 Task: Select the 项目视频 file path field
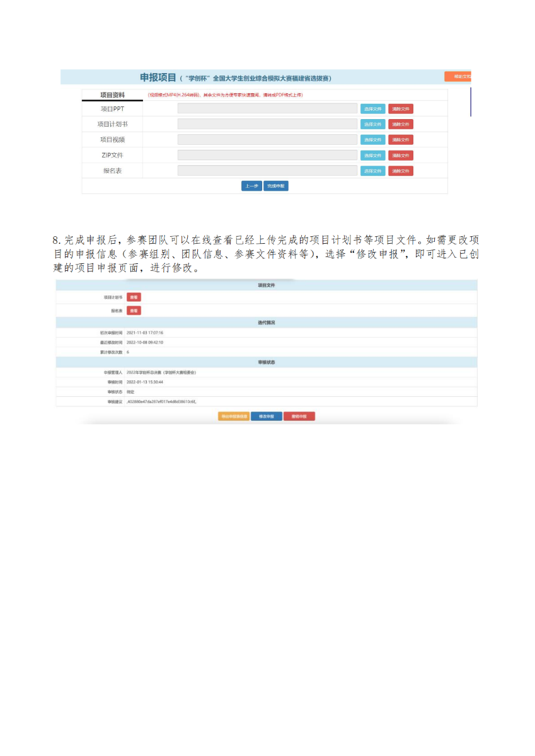267,140
